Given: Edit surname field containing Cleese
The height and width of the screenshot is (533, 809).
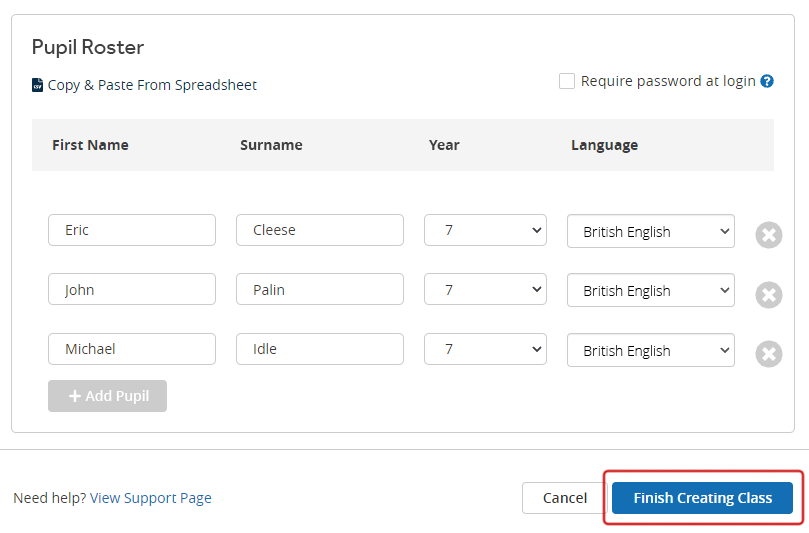Looking at the screenshot, I should [x=320, y=230].
